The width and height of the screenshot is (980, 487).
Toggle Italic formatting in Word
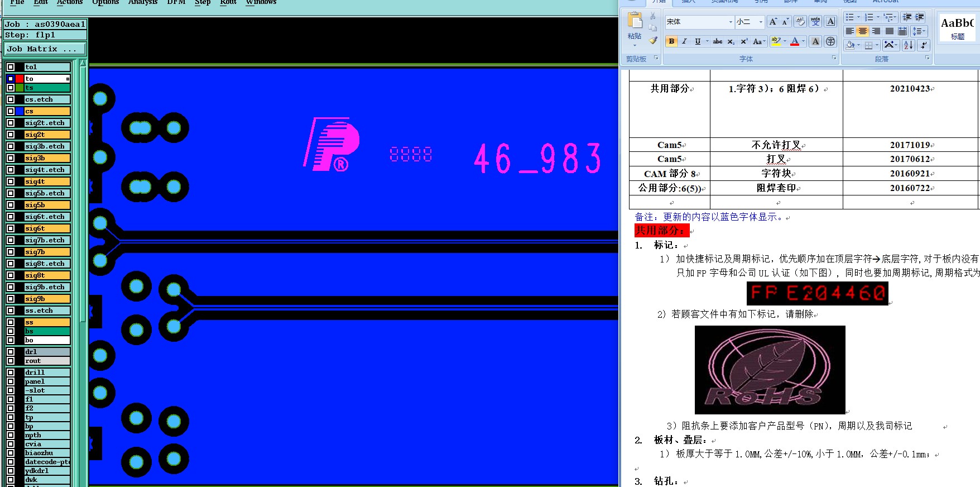(x=684, y=41)
